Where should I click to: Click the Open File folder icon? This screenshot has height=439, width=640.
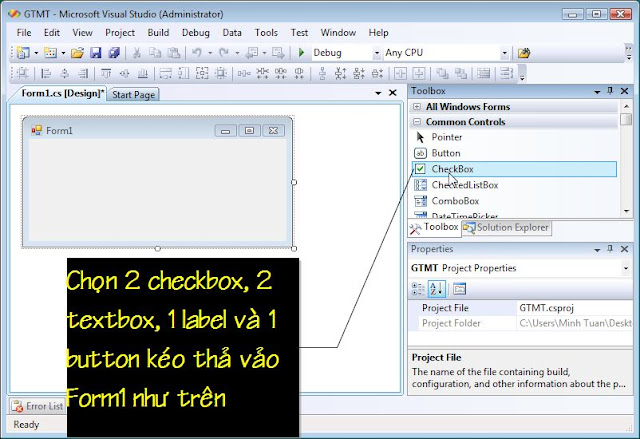point(77,53)
